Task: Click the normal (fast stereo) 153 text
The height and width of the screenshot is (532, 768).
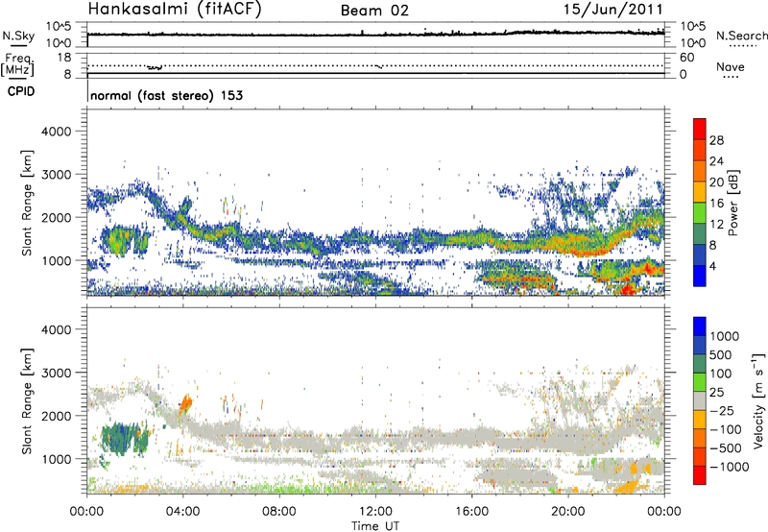Action: 166,95
